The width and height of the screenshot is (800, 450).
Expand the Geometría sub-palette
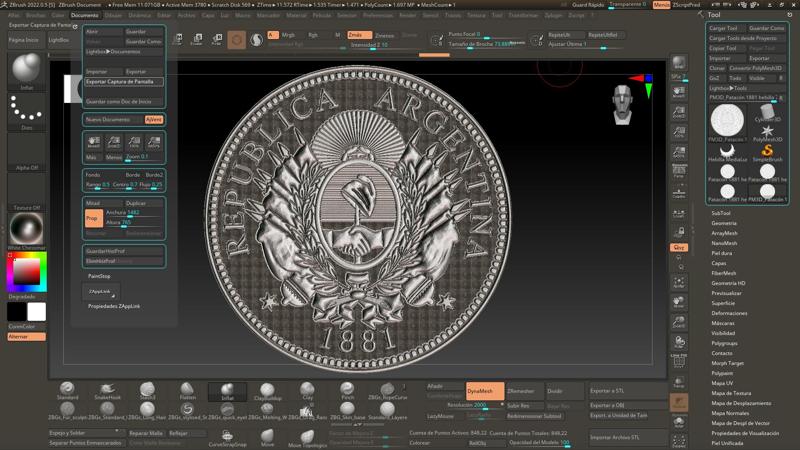click(x=723, y=223)
